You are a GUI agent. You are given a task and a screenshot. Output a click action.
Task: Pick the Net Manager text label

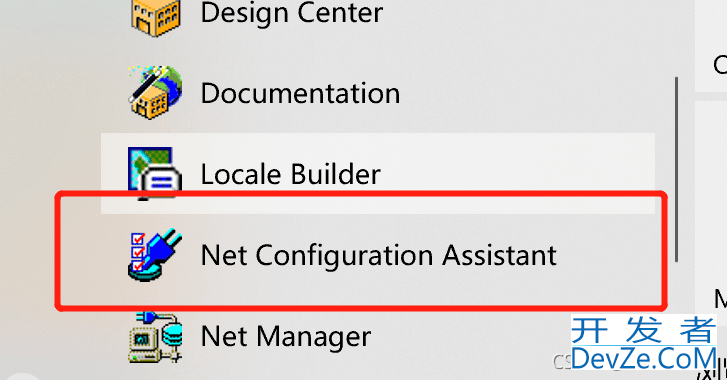pos(286,336)
